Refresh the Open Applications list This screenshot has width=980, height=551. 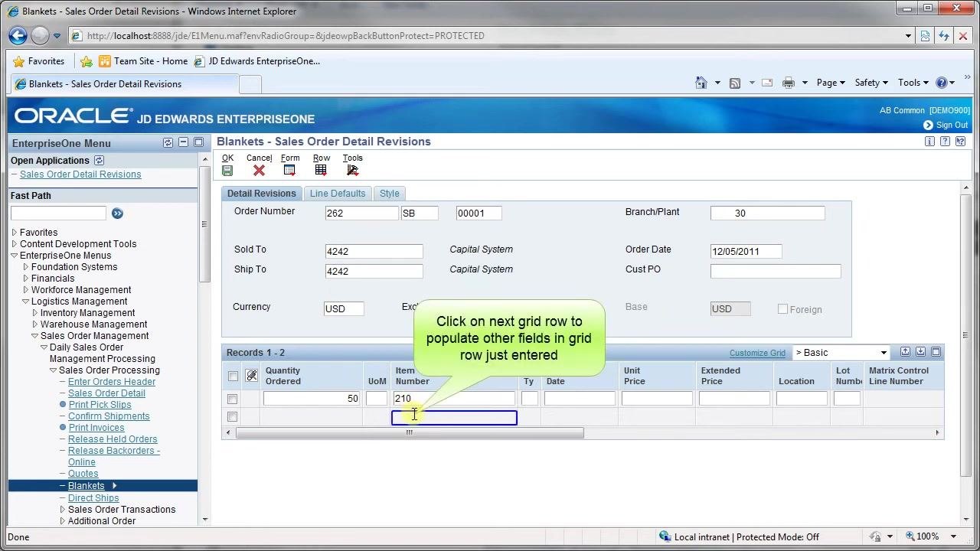pos(99,161)
